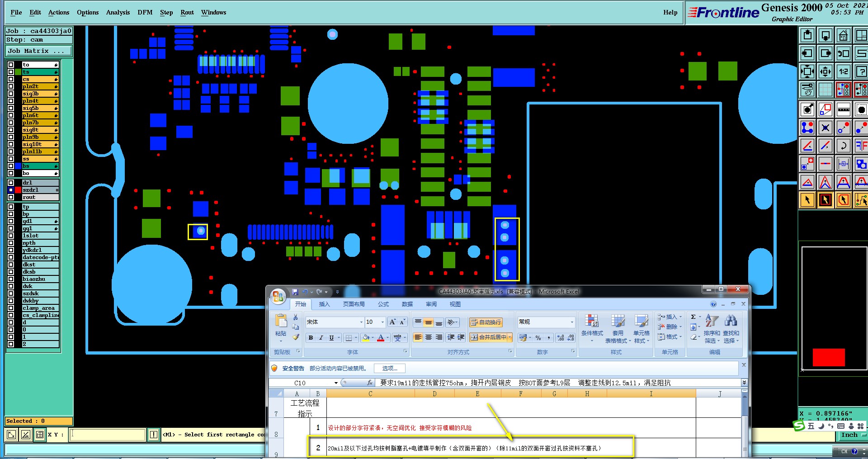Viewport: 868px width, 459px height.
Task: Click the zoom in expand icon
Action: [807, 71]
